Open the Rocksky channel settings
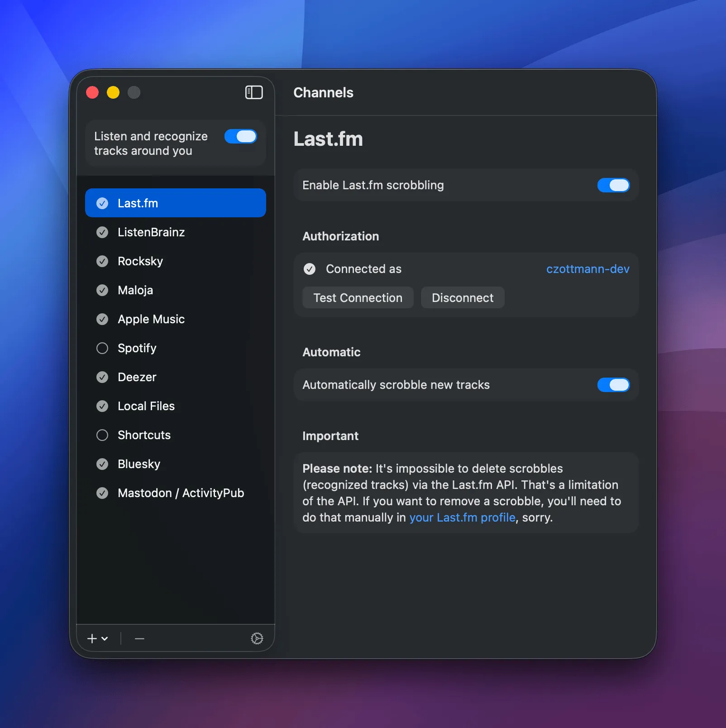This screenshot has width=726, height=728. (176, 261)
